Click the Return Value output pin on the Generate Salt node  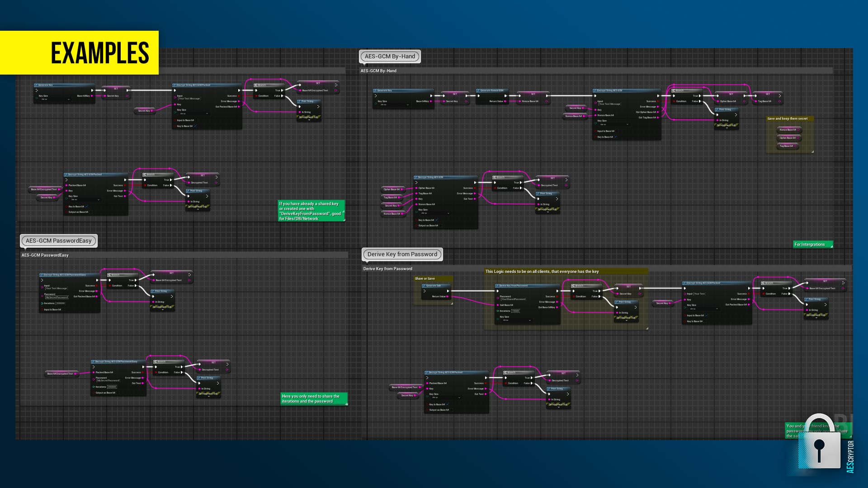pos(448,296)
